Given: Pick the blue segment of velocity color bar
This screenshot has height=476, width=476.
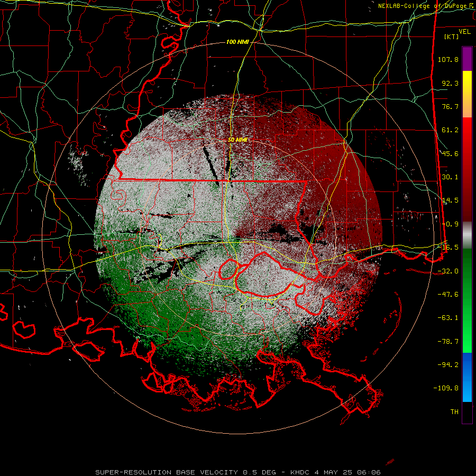Looking at the screenshot, I should coord(467,377).
